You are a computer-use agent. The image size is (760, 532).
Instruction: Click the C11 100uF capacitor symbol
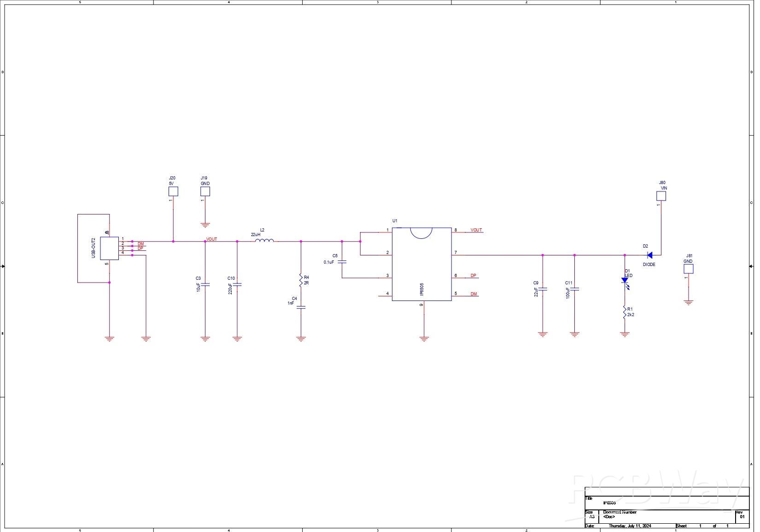(x=574, y=289)
